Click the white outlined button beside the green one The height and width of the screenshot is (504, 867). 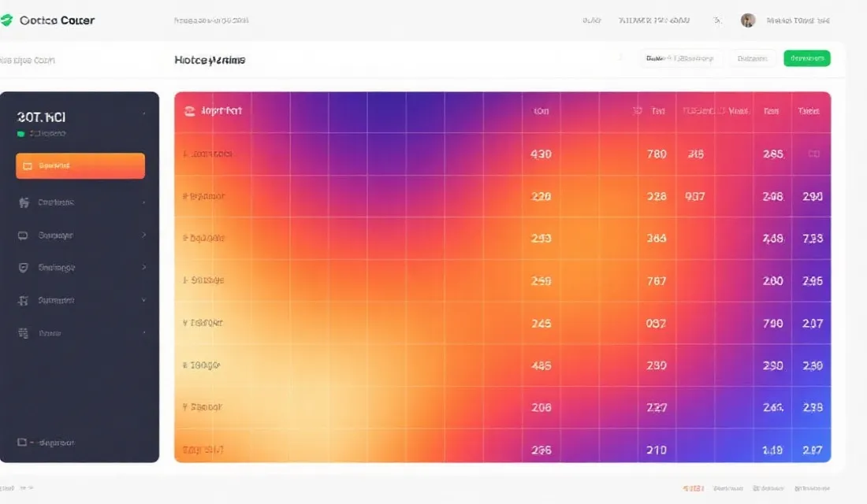click(x=752, y=58)
